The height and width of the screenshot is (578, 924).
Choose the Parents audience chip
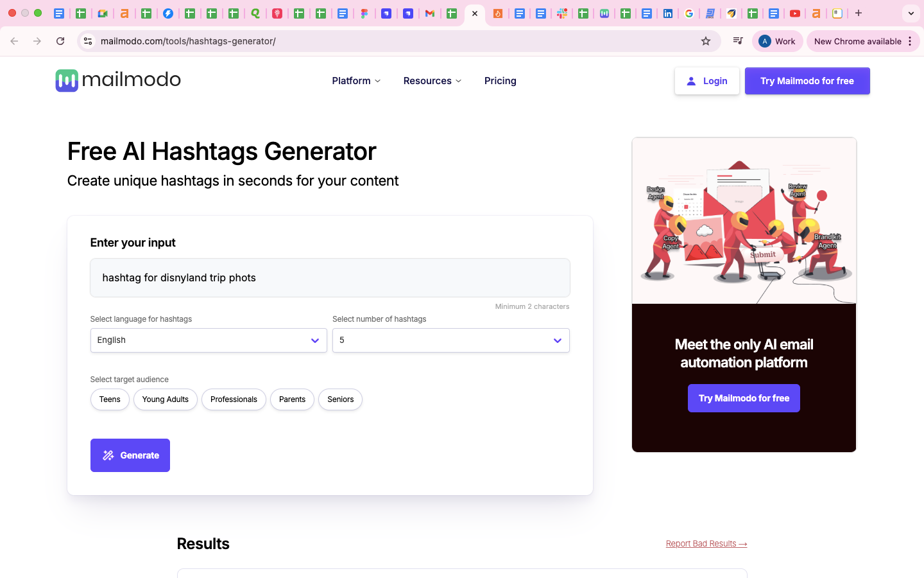pyautogui.click(x=292, y=399)
